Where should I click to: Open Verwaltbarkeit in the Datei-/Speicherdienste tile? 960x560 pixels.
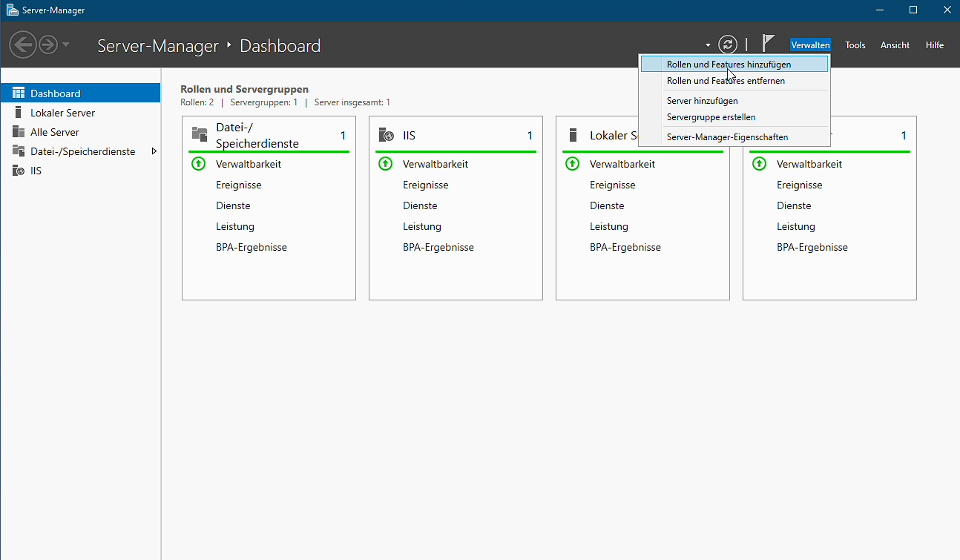[249, 164]
